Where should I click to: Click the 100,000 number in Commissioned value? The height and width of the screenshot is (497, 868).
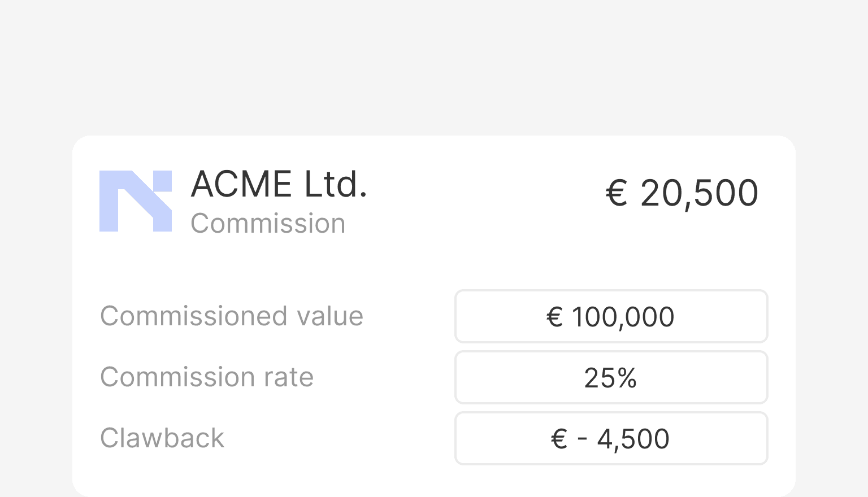623,317
